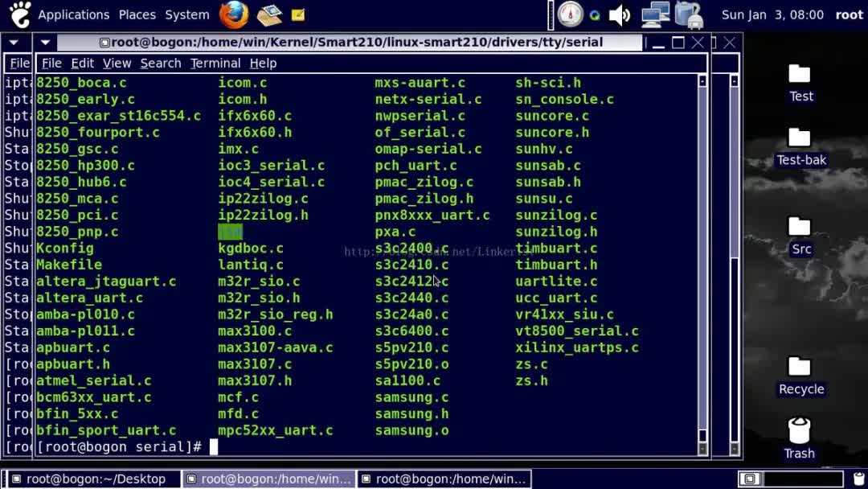Click the clock showing Sun Jan 3
Image resolution: width=868 pixels, height=489 pixels.
[x=772, y=14]
